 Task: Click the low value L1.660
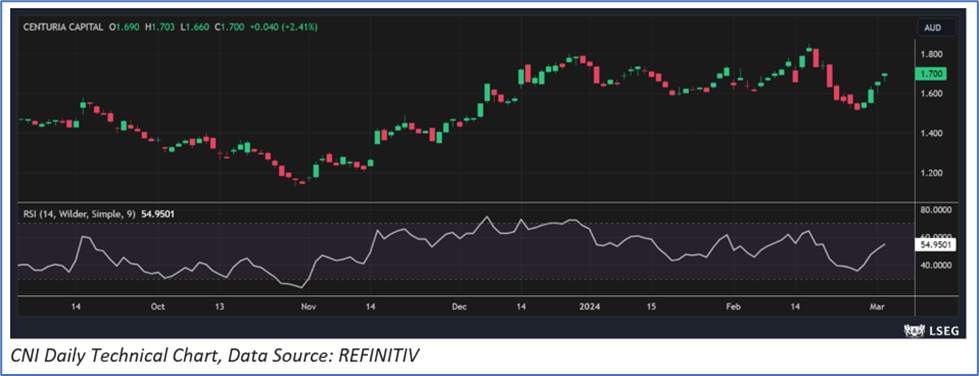click(195, 27)
